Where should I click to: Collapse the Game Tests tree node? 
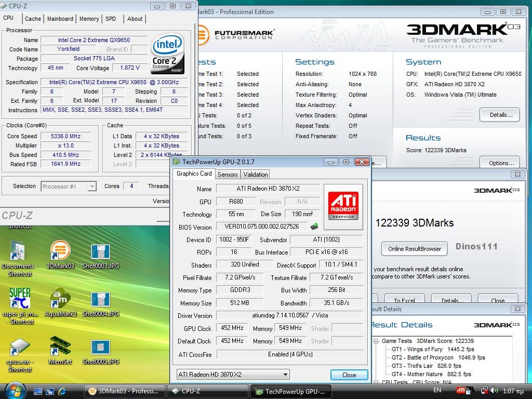(376, 341)
